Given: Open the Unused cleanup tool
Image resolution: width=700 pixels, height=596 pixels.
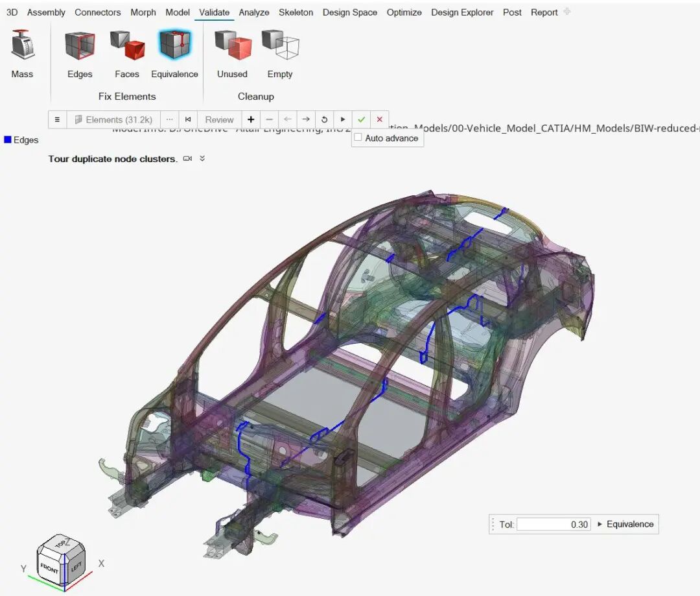Looking at the screenshot, I should pyautogui.click(x=232, y=47).
